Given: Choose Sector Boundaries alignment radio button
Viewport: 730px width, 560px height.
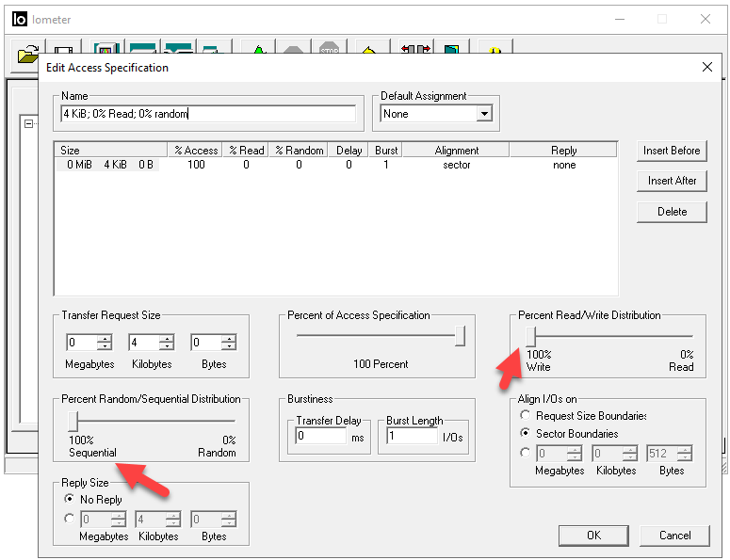Looking at the screenshot, I should 525,434.
